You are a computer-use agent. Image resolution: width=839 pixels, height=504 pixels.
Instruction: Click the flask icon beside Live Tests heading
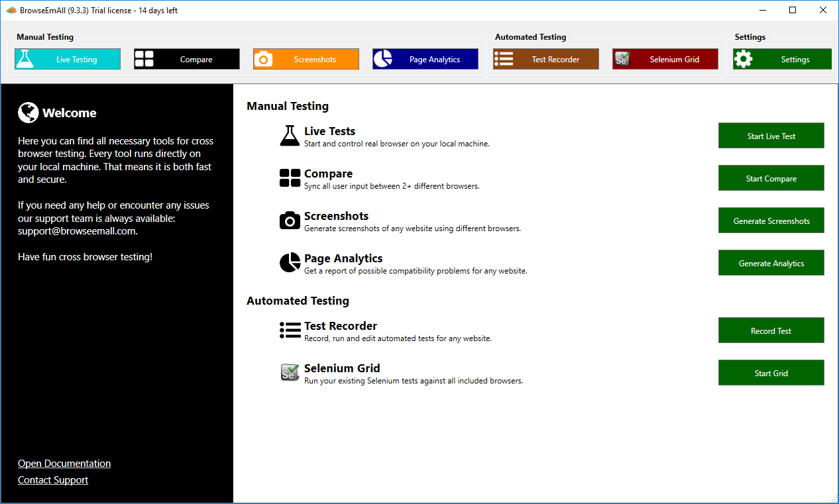tap(290, 136)
